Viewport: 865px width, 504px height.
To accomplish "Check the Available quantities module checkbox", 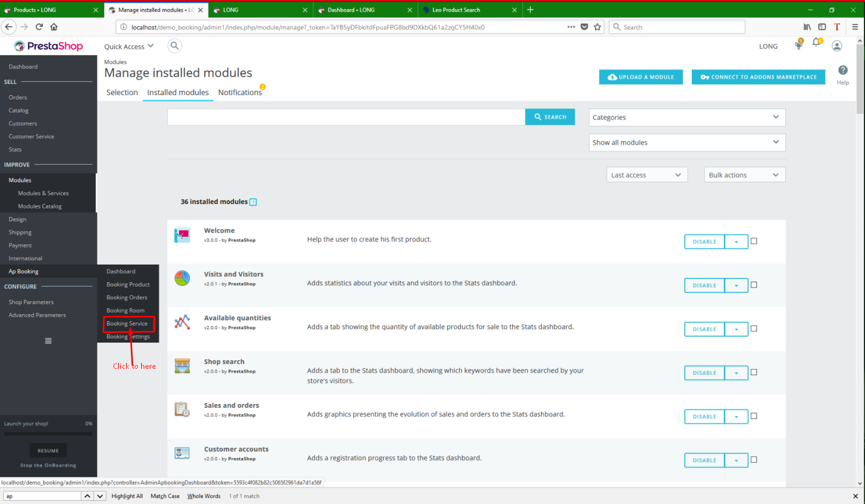I will click(x=754, y=329).
